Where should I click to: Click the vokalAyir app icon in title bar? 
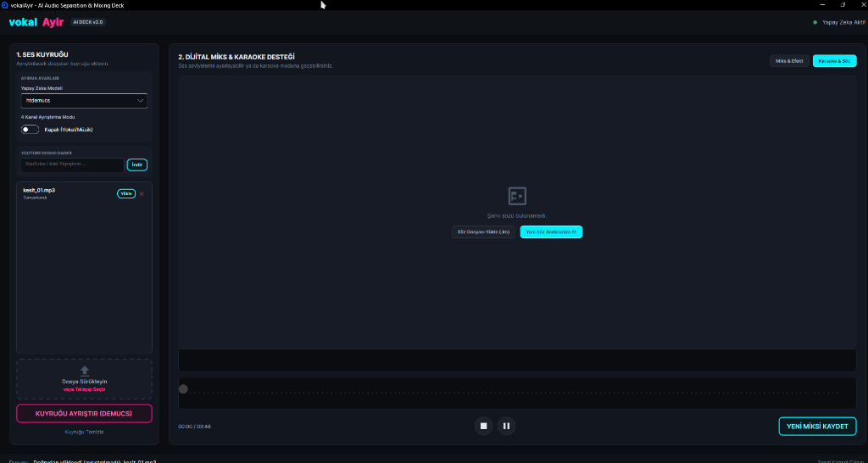click(x=5, y=5)
